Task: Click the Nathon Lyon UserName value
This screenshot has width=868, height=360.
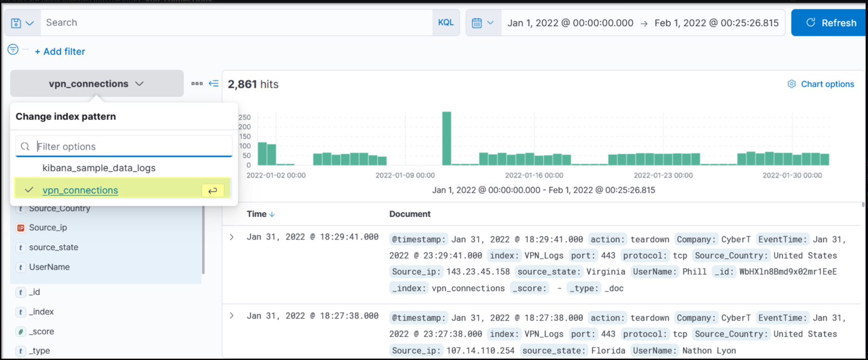Action: point(709,351)
